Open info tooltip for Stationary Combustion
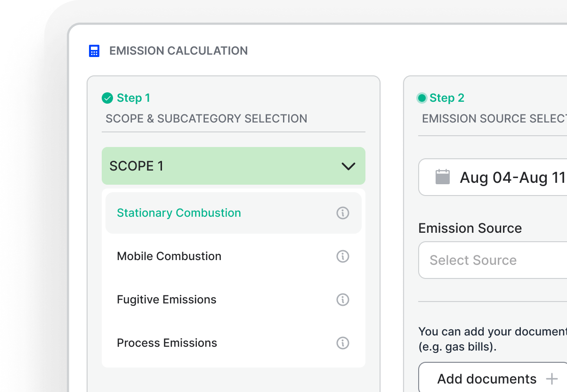 pyautogui.click(x=343, y=213)
